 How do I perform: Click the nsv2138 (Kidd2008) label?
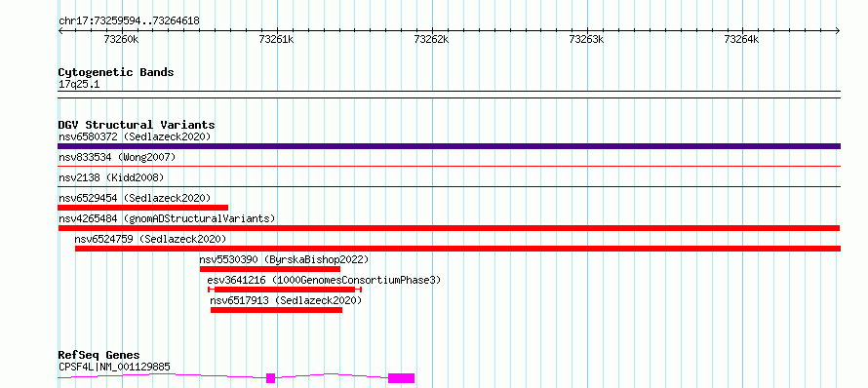[x=111, y=177]
